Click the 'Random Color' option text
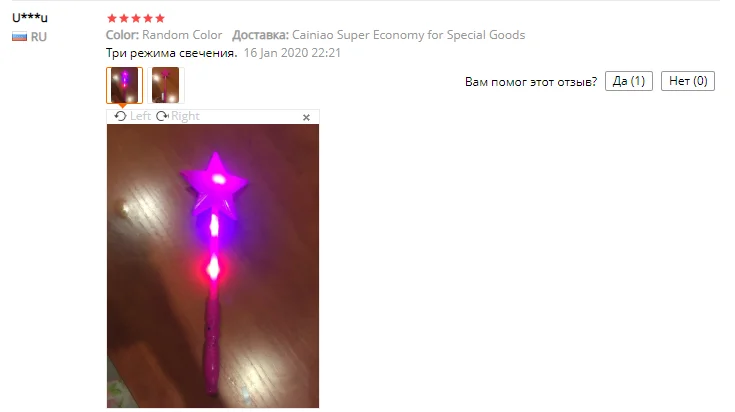 [x=182, y=35]
